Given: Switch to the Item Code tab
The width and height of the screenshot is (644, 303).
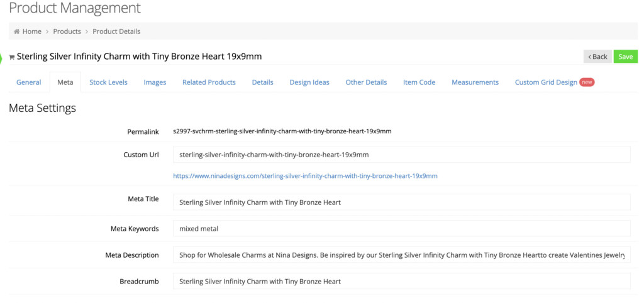Looking at the screenshot, I should tap(419, 82).
